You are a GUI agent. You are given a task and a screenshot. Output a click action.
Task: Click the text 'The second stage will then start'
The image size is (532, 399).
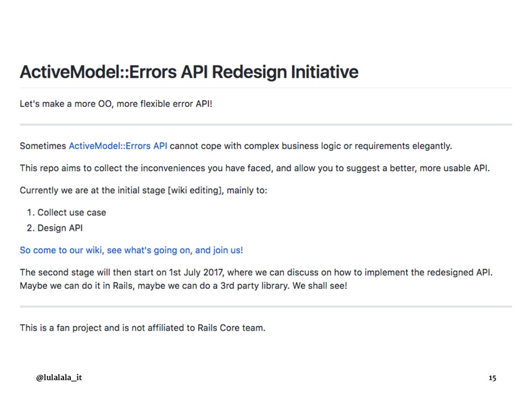coord(256,272)
